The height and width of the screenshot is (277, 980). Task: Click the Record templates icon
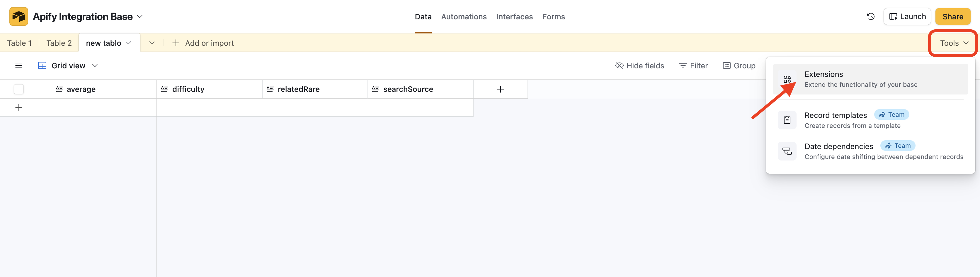pyautogui.click(x=787, y=120)
